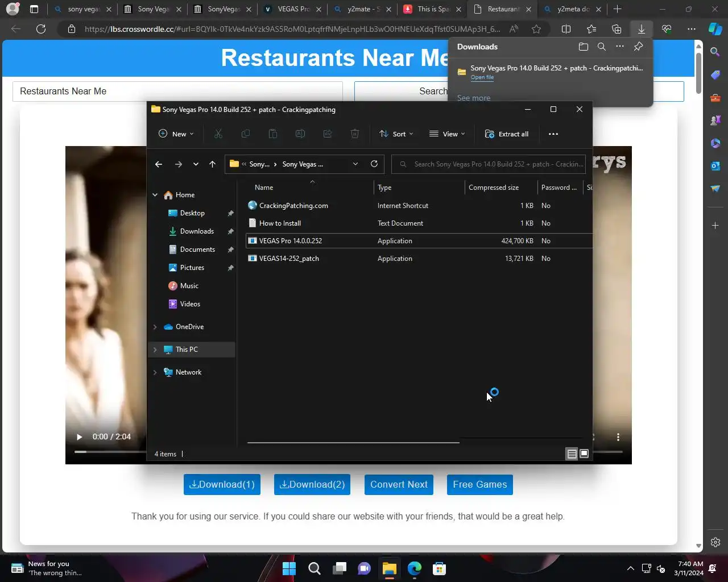Open the Sort dropdown menu
Image resolution: width=728 pixels, height=582 pixels.
[x=396, y=134]
